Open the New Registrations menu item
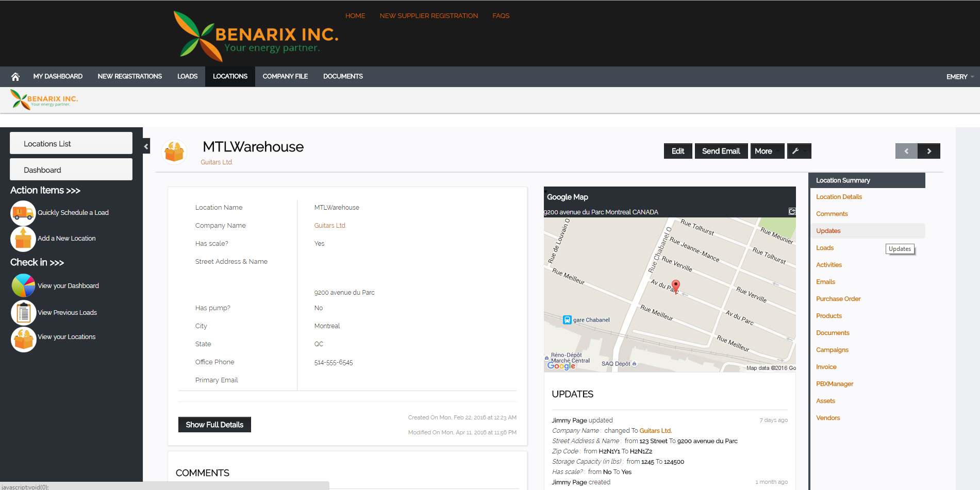The height and width of the screenshot is (490, 980). [x=130, y=76]
